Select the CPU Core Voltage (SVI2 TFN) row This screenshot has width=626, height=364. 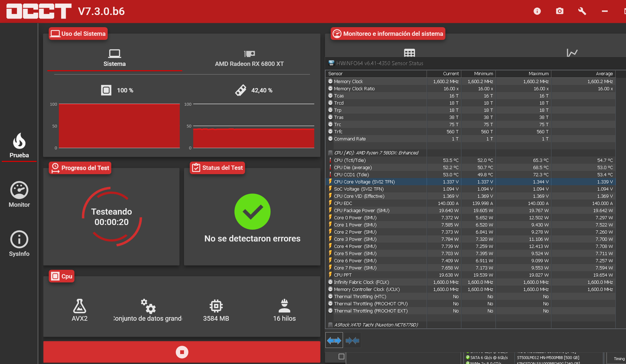coord(470,182)
